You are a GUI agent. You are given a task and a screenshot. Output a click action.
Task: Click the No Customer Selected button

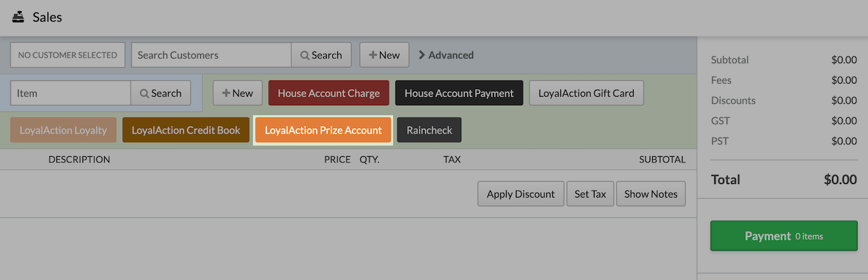click(68, 55)
